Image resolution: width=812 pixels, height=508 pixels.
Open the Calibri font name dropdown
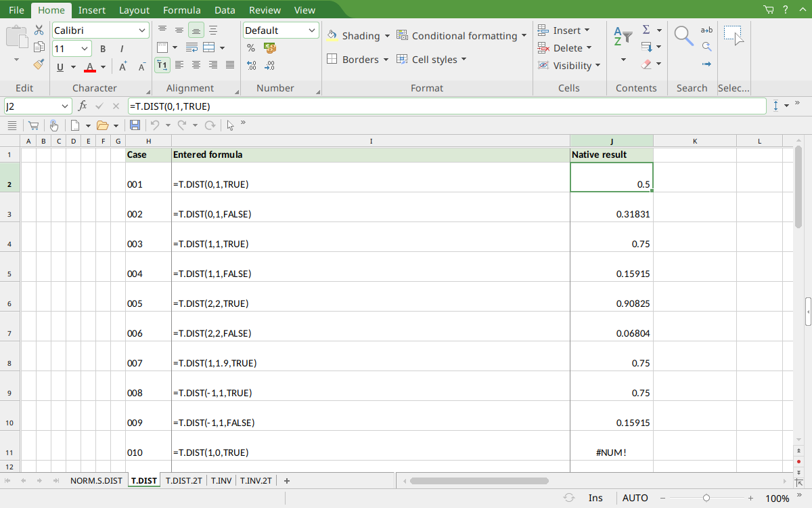click(x=143, y=30)
